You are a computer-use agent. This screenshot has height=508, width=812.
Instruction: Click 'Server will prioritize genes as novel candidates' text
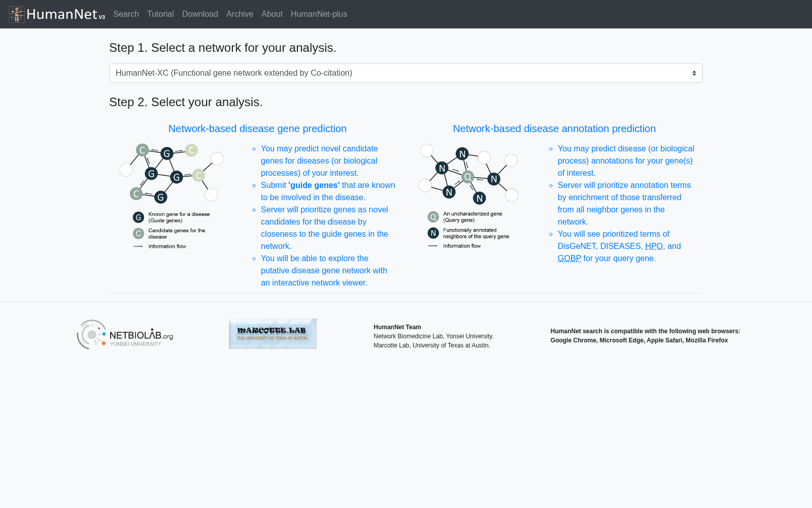tap(324, 228)
